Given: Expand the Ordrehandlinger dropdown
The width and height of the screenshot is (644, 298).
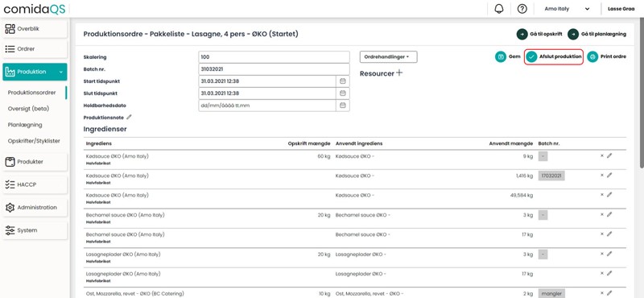Looking at the screenshot, I should tap(389, 57).
